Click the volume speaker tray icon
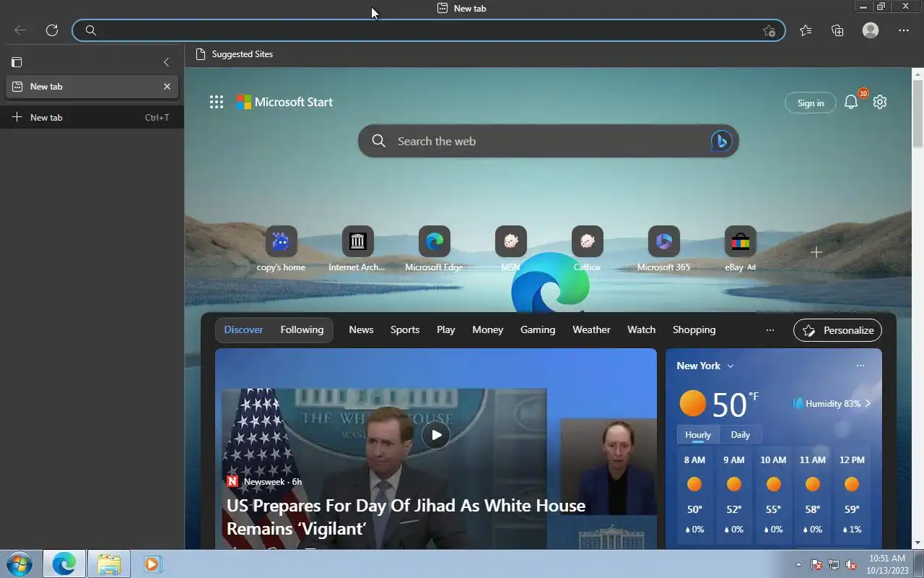Viewport: 924px width, 578px height. (852, 564)
